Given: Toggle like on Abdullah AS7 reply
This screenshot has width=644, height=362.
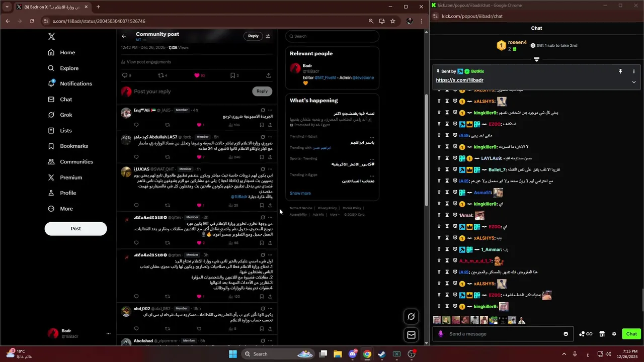Looking at the screenshot, I should (x=199, y=157).
